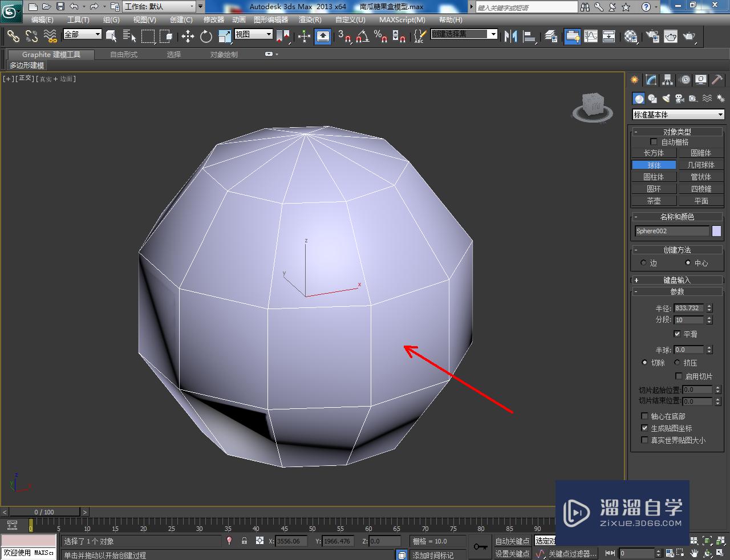This screenshot has width=730, height=560.
Task: Enable 真实世界贴图大小 checkbox
Action: [644, 440]
